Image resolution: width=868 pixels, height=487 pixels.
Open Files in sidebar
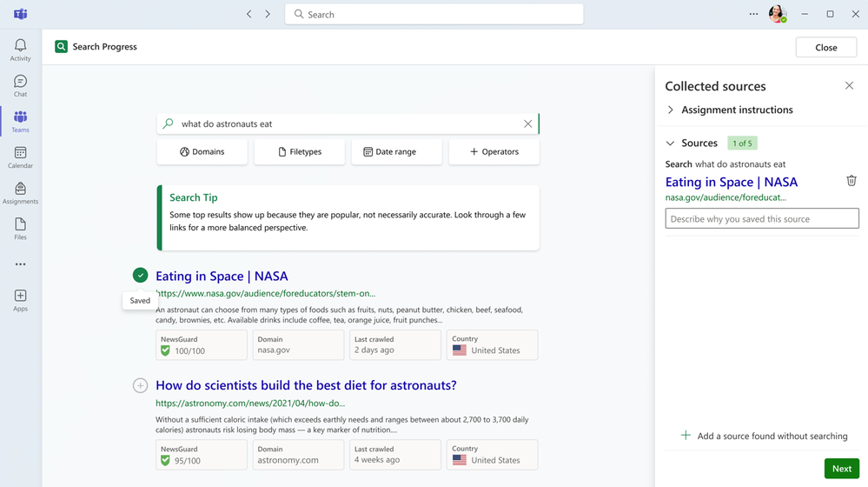click(x=21, y=229)
